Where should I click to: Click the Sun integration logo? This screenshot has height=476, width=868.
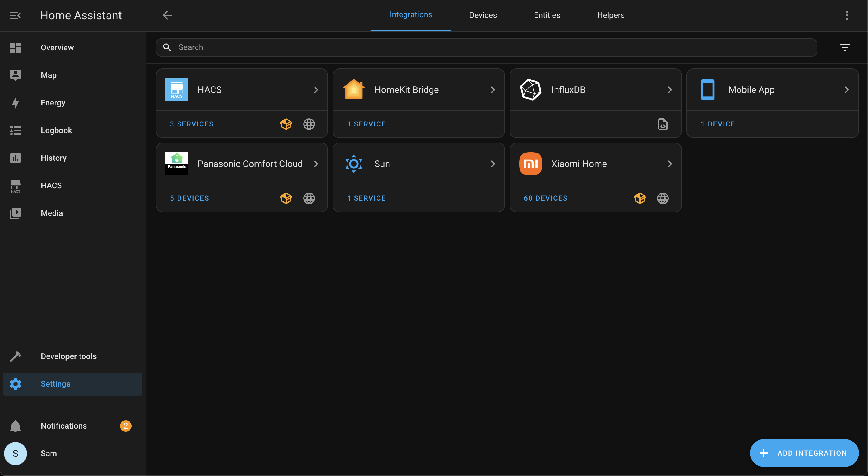click(354, 164)
